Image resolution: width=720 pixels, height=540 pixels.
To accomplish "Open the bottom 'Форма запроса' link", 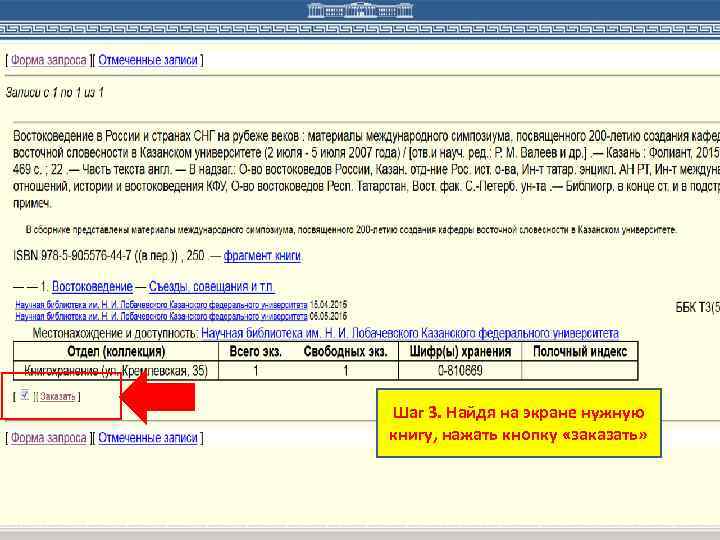I will [x=49, y=438].
